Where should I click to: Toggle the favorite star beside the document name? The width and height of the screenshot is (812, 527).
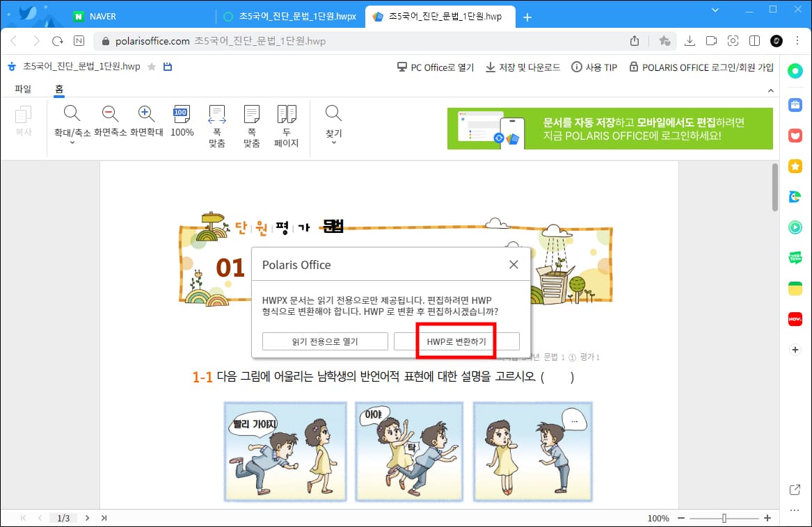point(150,66)
